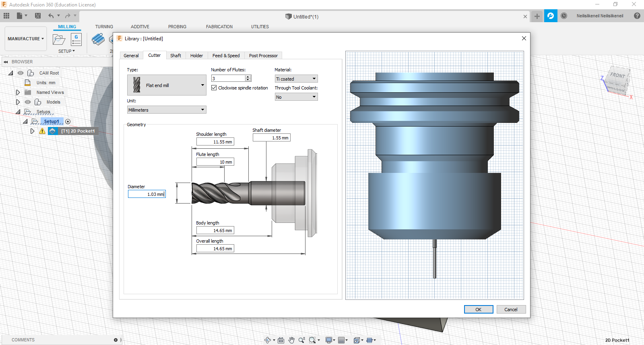Click the Redo arrow
The width and height of the screenshot is (644, 345).
point(68,16)
